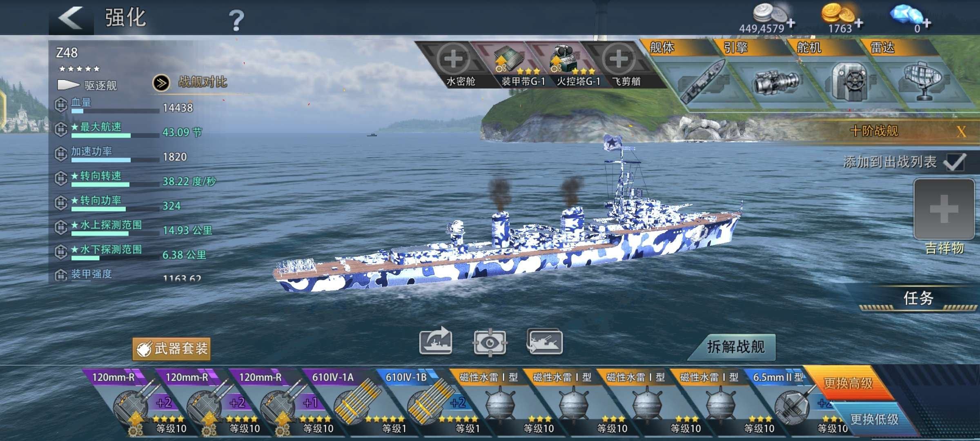Click the ship share arrow icon
This screenshot has height=441, width=980.
(436, 341)
